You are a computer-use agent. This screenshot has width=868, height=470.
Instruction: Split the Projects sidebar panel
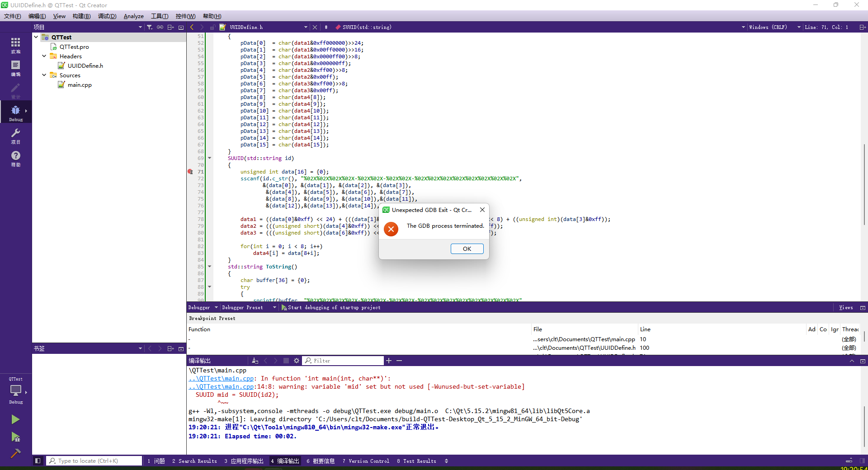[x=170, y=27]
